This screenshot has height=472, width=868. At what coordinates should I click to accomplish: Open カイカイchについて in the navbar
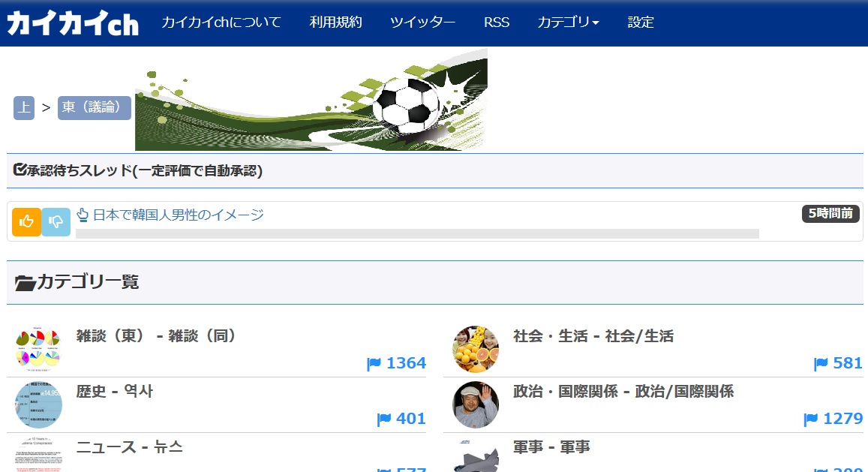click(221, 23)
